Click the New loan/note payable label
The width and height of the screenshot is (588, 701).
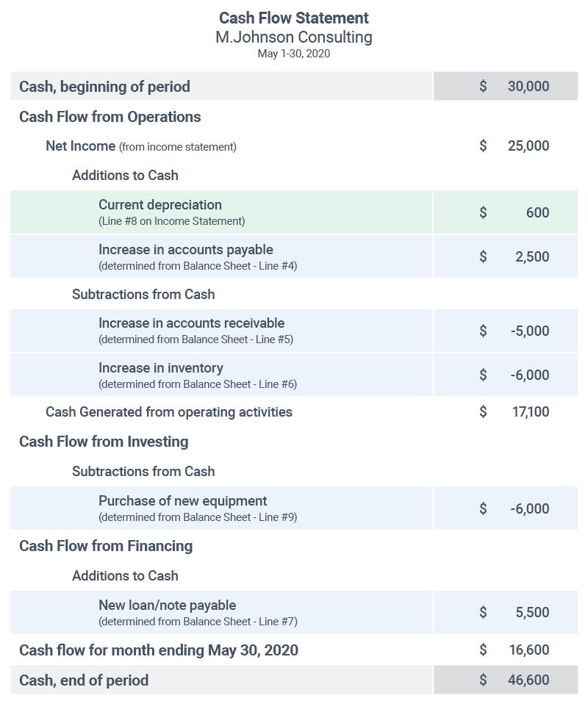(x=168, y=605)
